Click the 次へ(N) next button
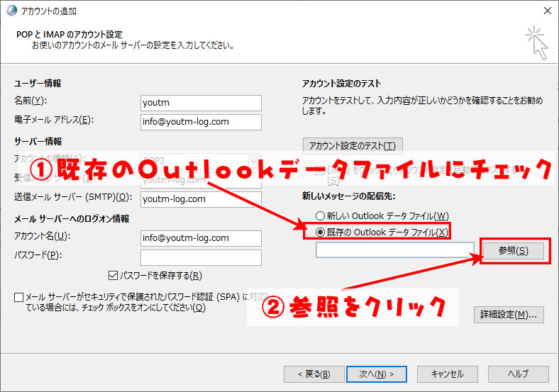This screenshot has height=392, width=559. click(377, 374)
